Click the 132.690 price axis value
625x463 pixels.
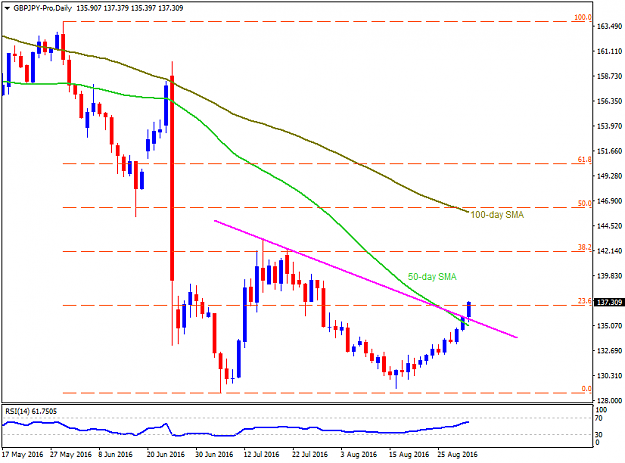click(609, 351)
